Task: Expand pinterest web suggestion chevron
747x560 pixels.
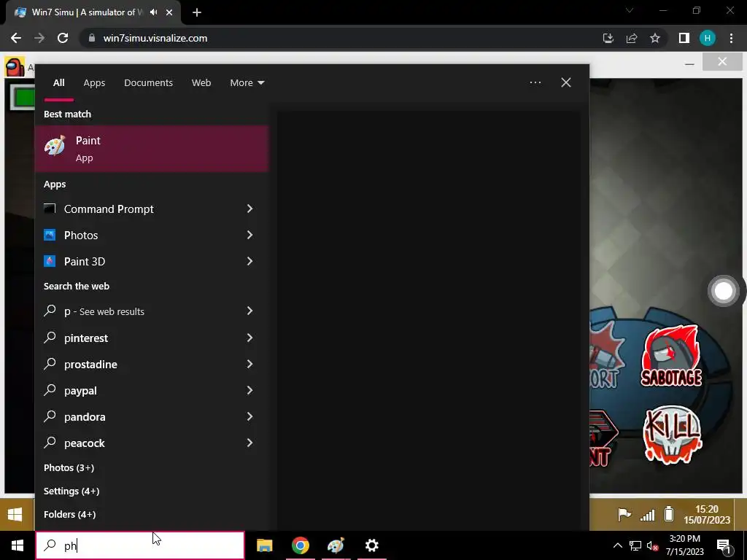Action: (x=249, y=338)
